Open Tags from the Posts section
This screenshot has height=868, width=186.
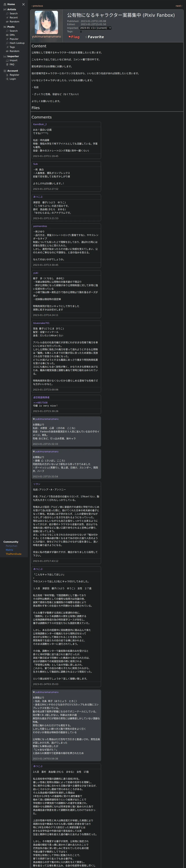tap(12, 47)
